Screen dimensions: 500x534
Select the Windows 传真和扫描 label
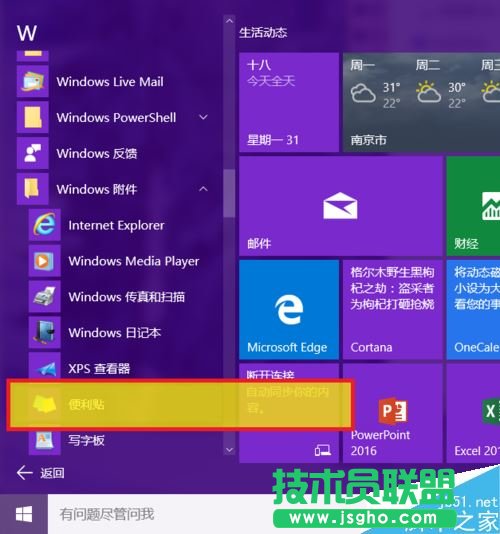[127, 297]
